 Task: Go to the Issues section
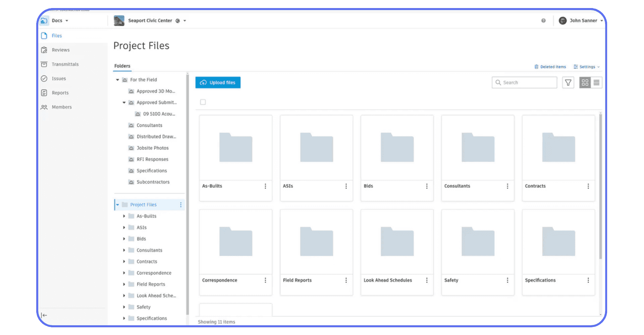click(58, 78)
